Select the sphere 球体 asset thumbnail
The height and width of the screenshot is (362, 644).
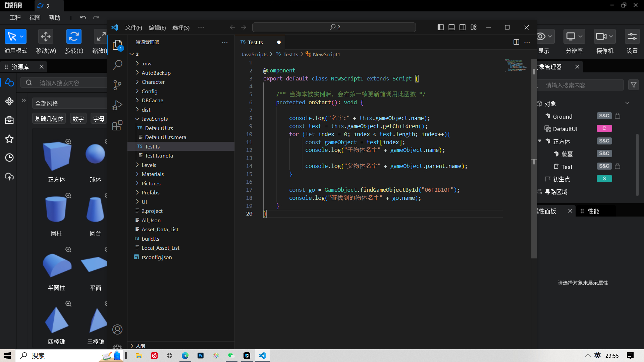click(x=95, y=154)
